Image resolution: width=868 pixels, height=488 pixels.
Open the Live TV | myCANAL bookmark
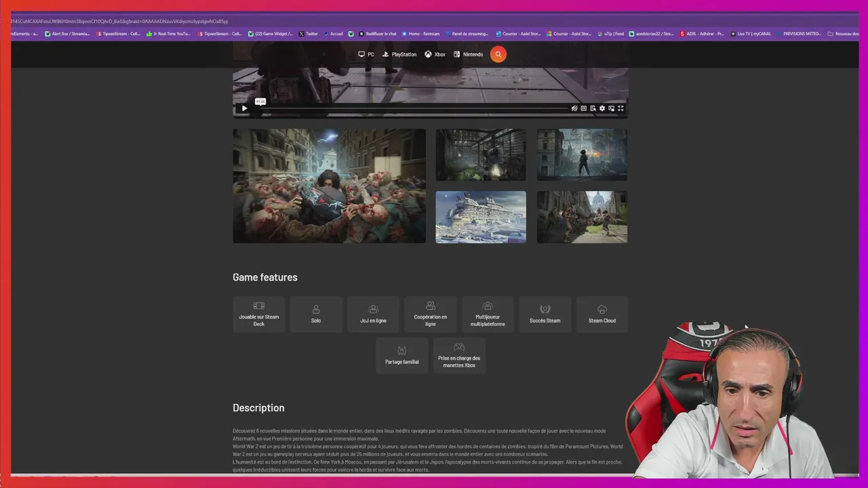(x=751, y=34)
